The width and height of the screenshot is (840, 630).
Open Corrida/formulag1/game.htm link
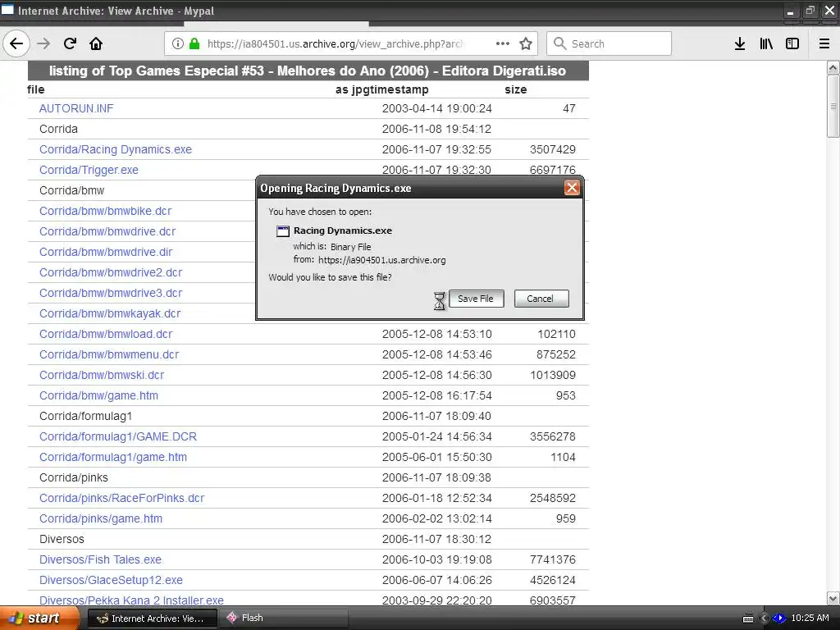pyautogui.click(x=113, y=457)
